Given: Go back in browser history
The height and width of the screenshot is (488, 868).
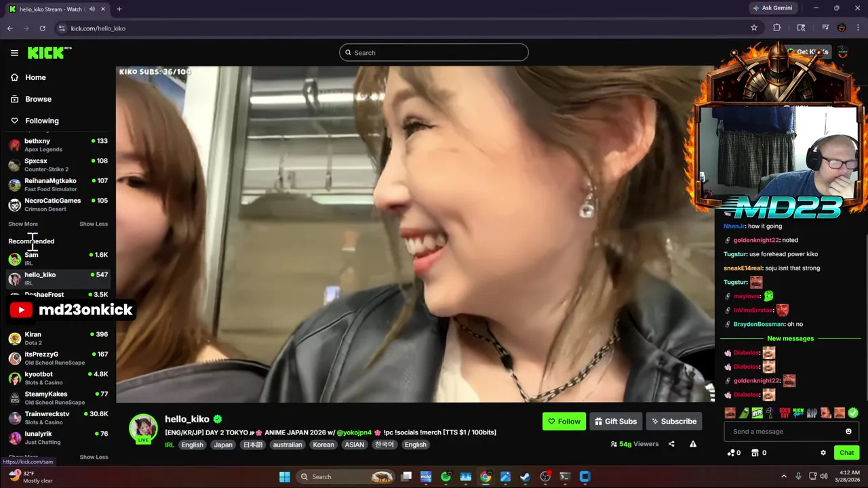Looking at the screenshot, I should pyautogui.click(x=9, y=28).
